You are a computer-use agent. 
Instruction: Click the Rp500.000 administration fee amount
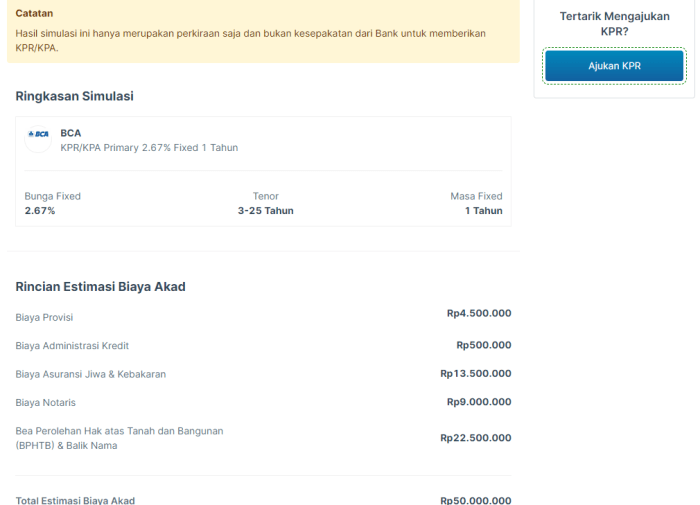484,345
